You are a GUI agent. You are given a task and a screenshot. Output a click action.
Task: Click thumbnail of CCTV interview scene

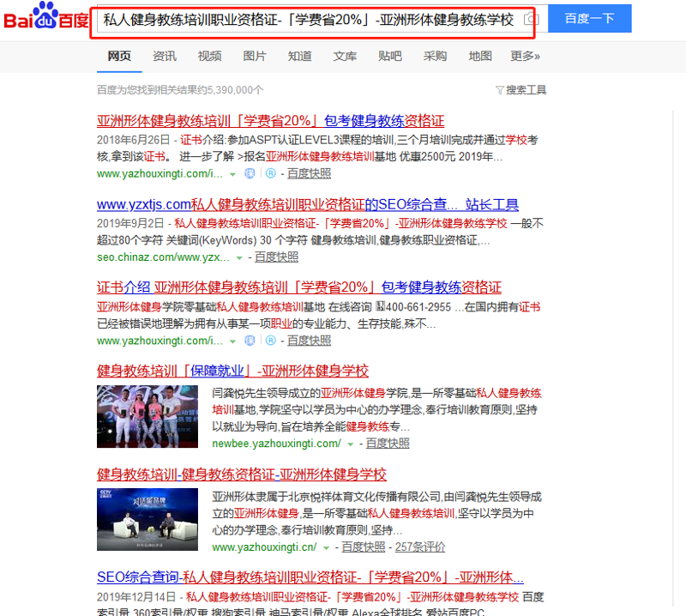[x=147, y=519]
